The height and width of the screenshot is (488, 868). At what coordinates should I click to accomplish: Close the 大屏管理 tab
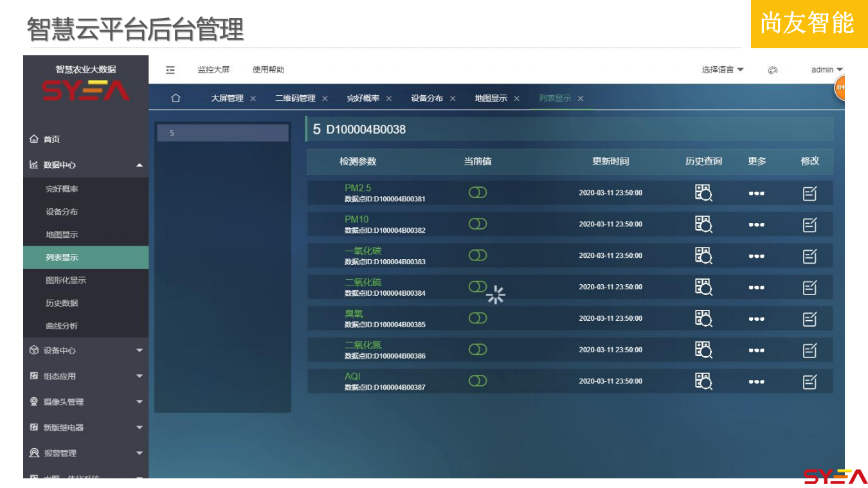253,98
